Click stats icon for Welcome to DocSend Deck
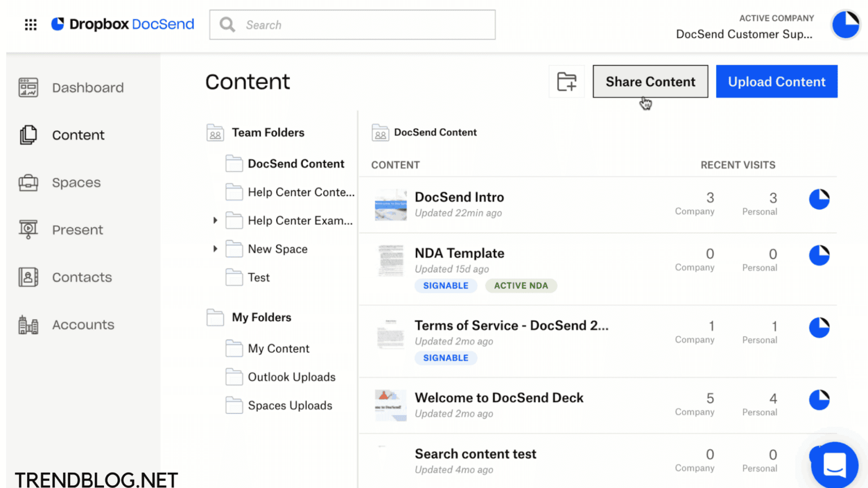 coord(819,400)
